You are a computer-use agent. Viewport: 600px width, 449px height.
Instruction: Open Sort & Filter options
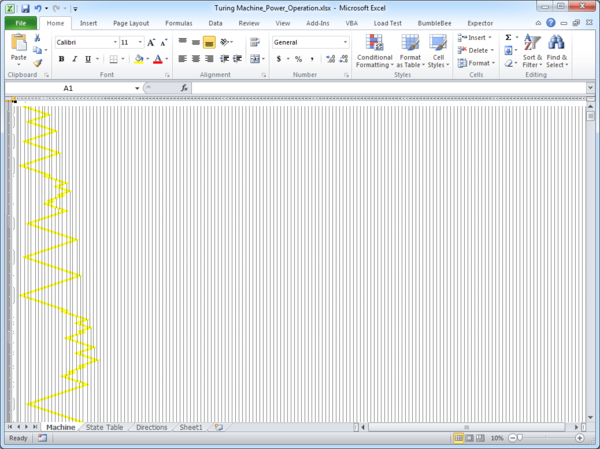532,52
